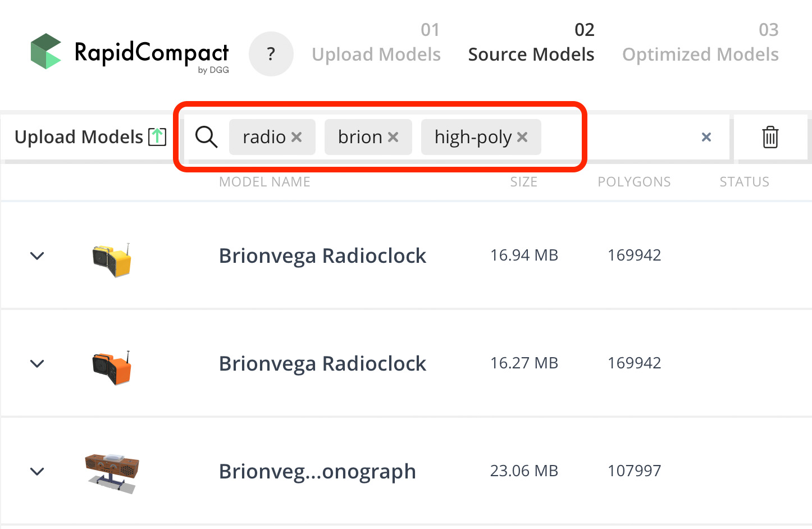The image size is (812, 529).
Task: Sort by POLYGONS column header
Action: click(x=634, y=182)
